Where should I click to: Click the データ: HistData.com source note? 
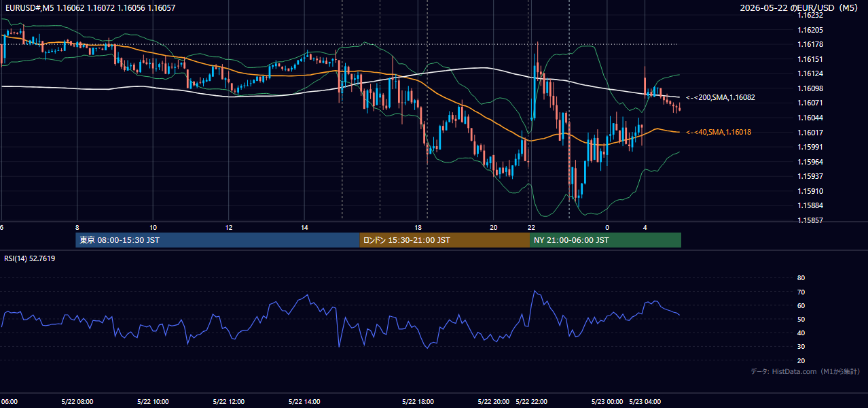pos(806,371)
